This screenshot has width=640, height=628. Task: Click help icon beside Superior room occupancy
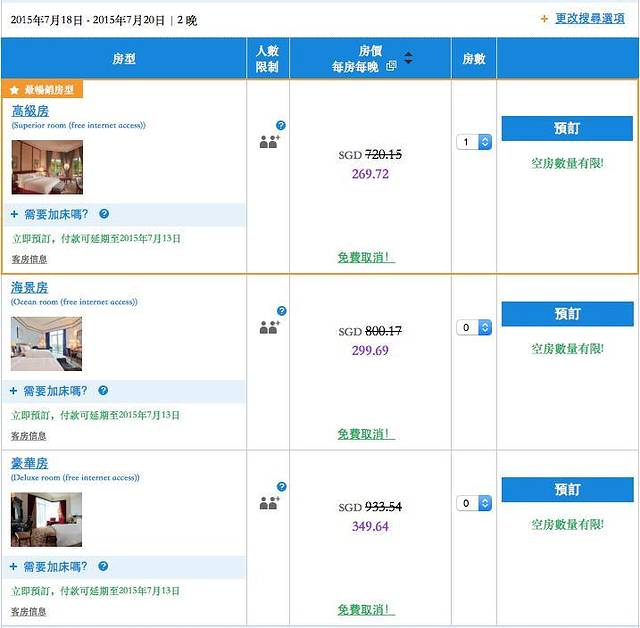click(281, 125)
